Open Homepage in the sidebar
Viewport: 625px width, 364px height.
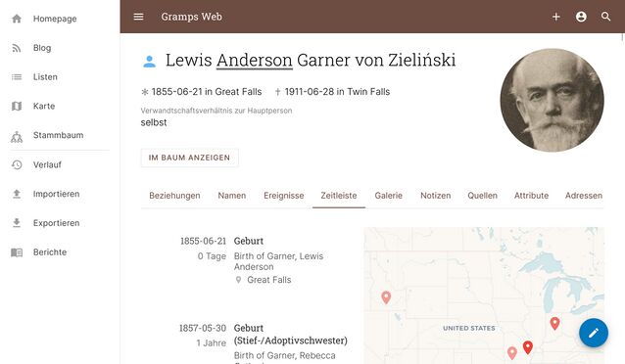click(55, 19)
